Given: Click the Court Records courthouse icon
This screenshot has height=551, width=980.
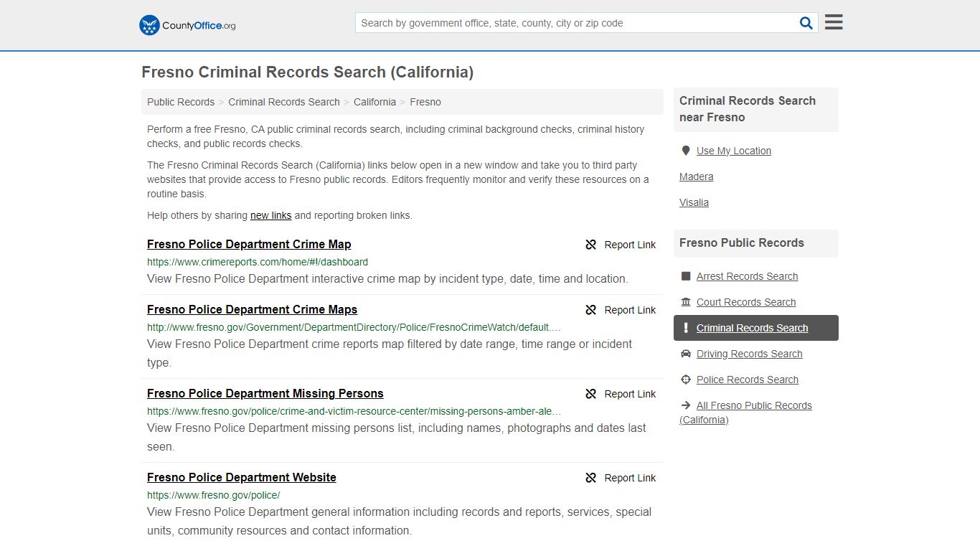Looking at the screenshot, I should tap(686, 302).
